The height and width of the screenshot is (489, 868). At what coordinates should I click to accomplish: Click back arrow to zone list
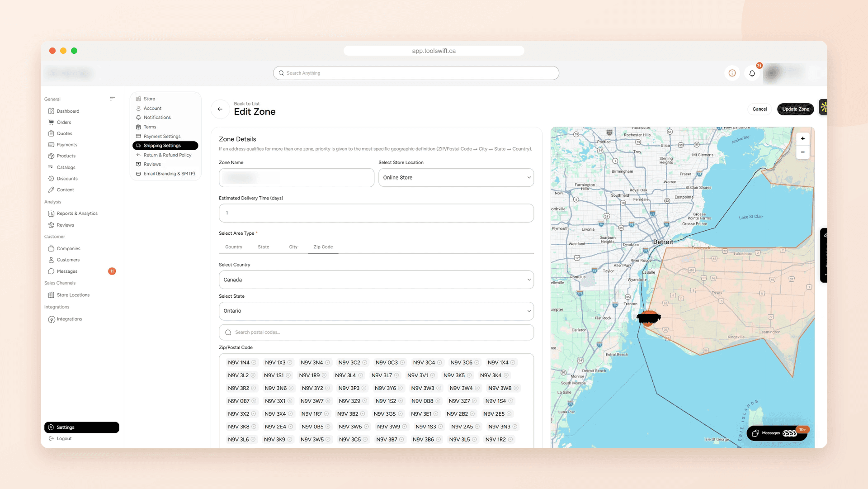click(x=220, y=109)
